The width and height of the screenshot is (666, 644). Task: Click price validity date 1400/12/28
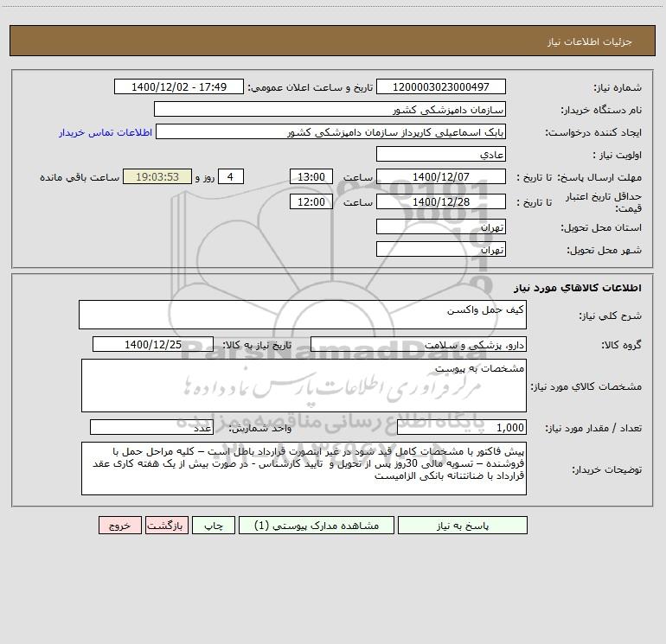[x=441, y=201]
